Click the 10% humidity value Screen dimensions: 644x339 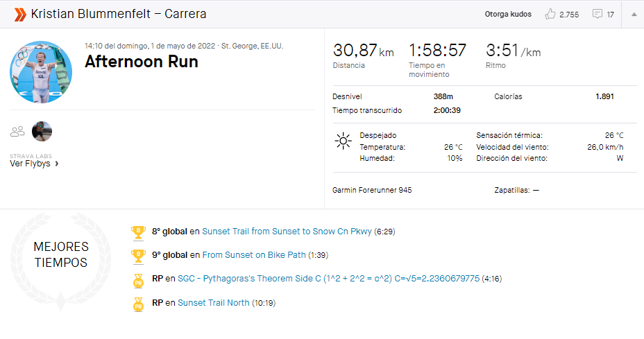(x=455, y=159)
